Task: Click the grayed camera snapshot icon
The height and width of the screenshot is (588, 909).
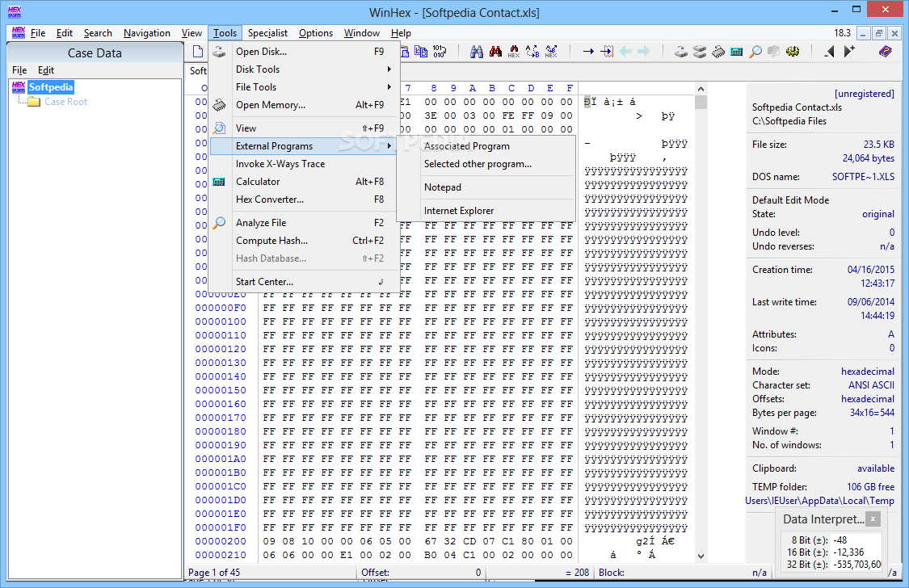Action: coord(774,52)
